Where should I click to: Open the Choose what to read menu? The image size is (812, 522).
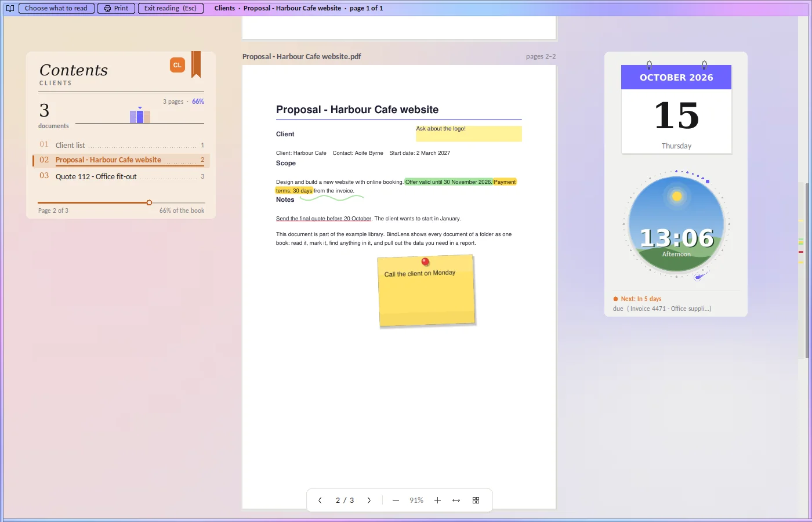pos(56,8)
